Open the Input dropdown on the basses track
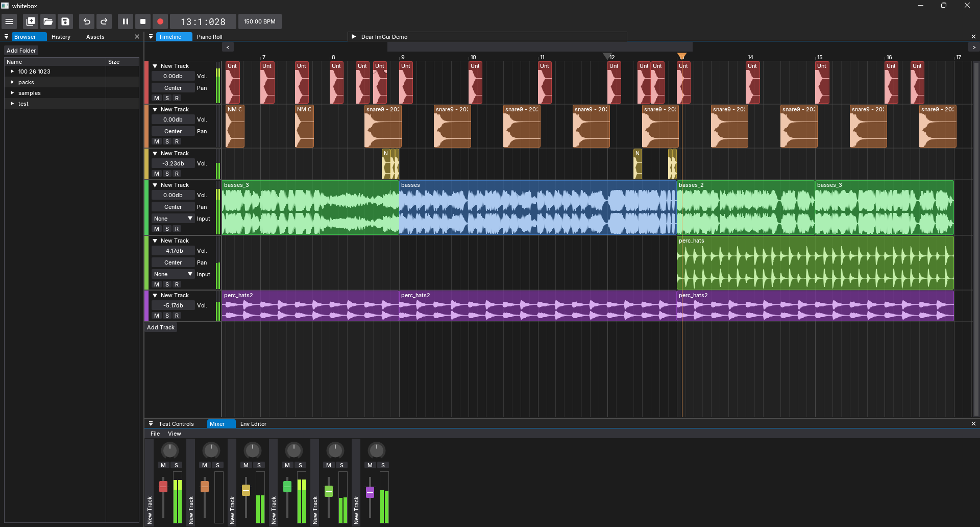Screen dimensions: 980x527 point(173,219)
